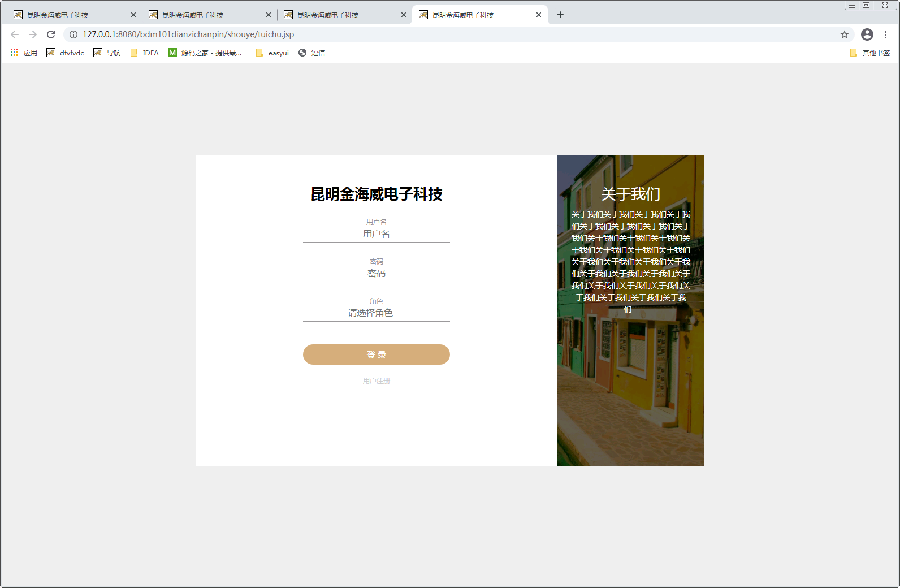Close the second 昆明金海威电子科技 tab
This screenshot has height=588, width=900.
(269, 15)
